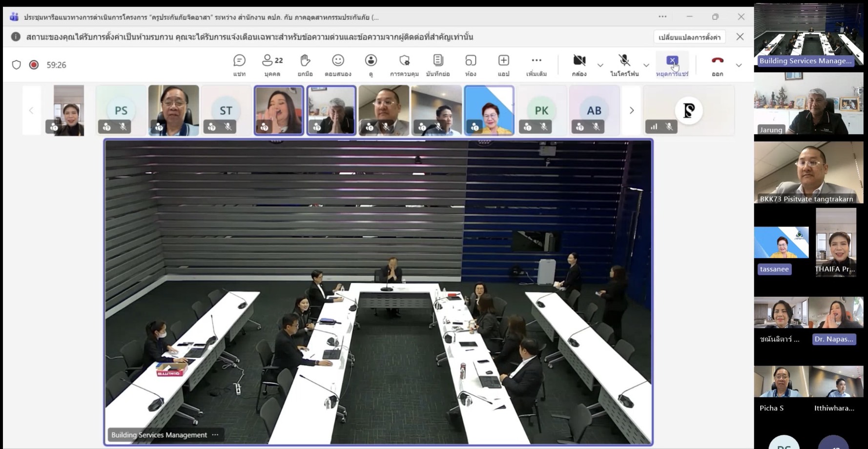This screenshot has height=449, width=868.
Task: Open the view (ดู) options icon
Action: (x=371, y=64)
